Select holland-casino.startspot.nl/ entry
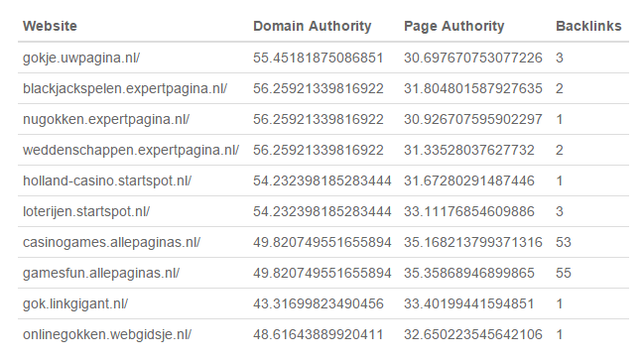This screenshot has width=644, height=359. 107,180
